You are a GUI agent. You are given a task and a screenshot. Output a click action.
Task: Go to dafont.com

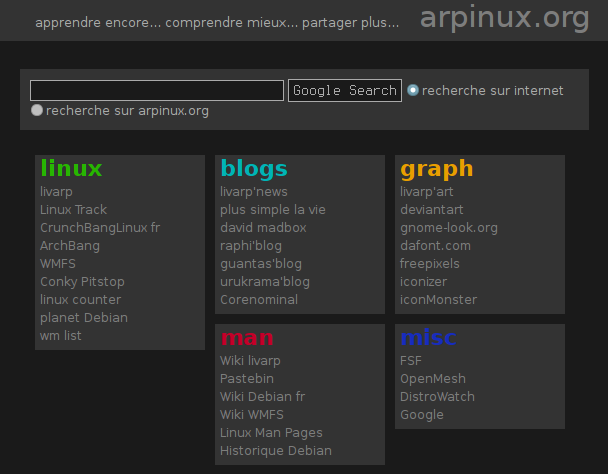tap(435, 246)
